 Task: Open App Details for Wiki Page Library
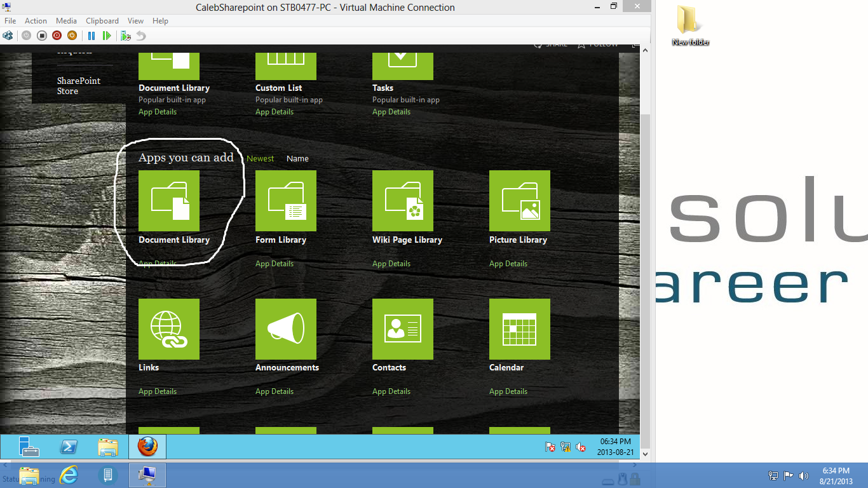(x=391, y=264)
